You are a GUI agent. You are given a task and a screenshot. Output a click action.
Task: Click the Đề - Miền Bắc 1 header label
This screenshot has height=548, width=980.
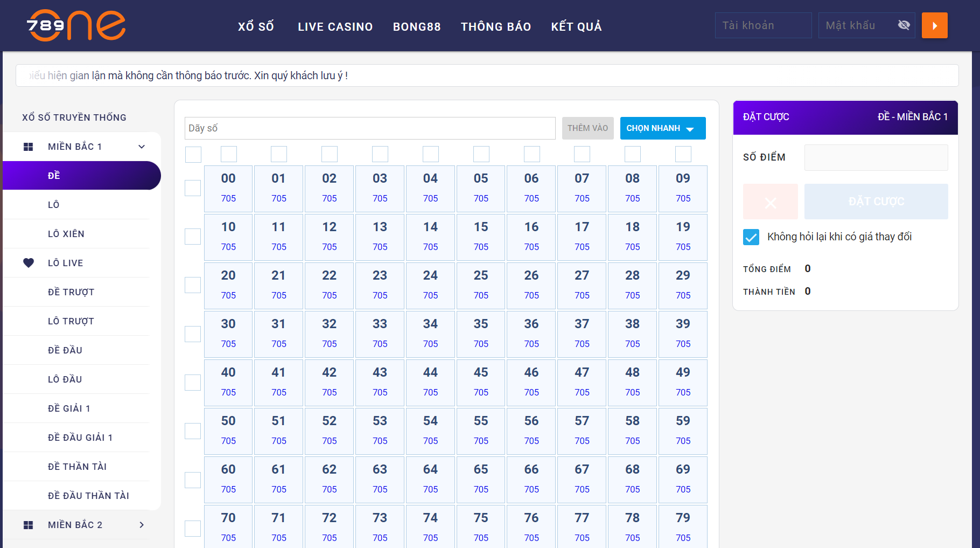(913, 117)
